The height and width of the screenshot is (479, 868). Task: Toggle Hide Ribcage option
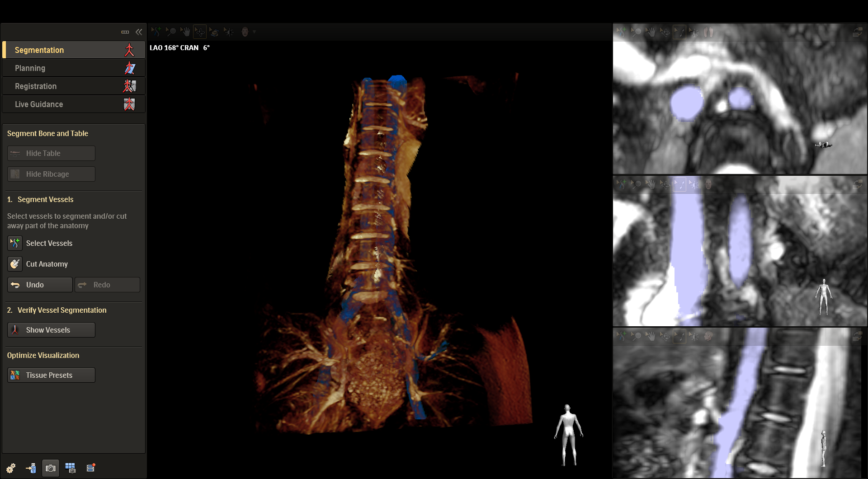coord(51,174)
